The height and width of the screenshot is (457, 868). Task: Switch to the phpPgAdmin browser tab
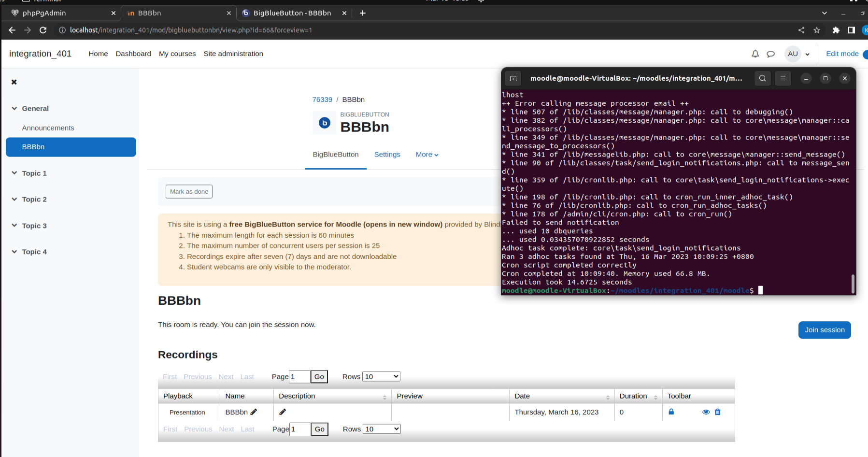62,13
